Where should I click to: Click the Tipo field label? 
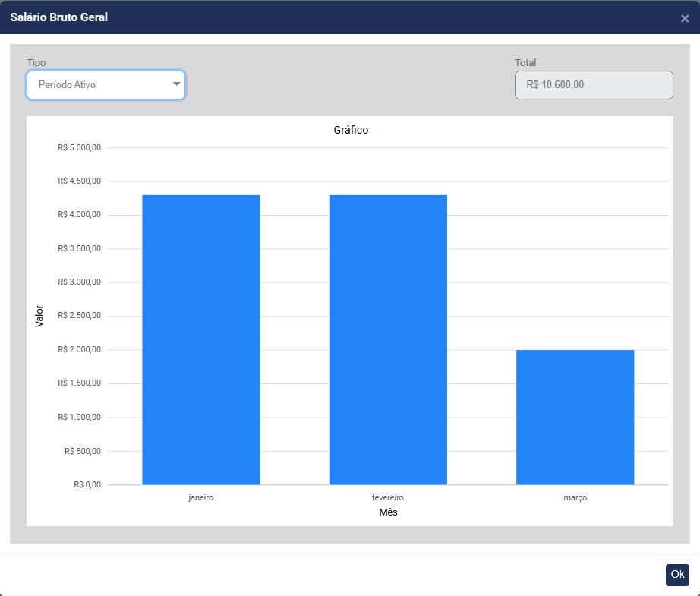click(x=36, y=62)
